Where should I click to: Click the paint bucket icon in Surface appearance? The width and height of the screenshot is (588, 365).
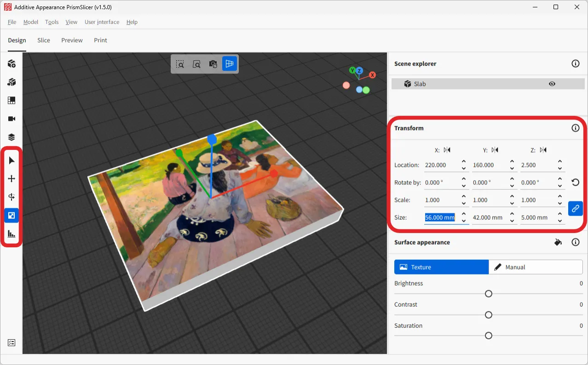558,242
